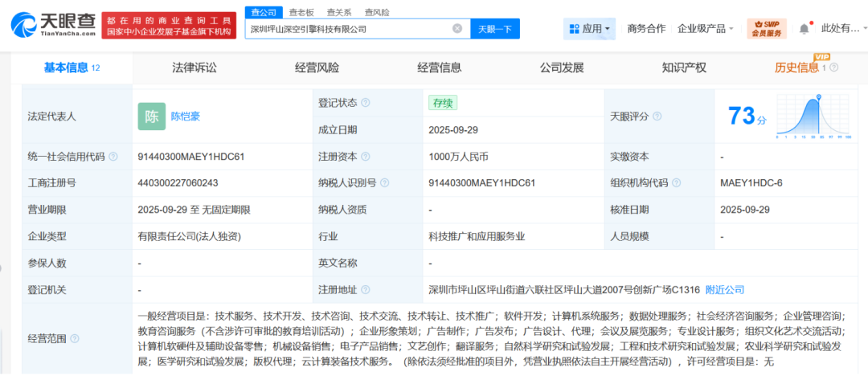
Task: Switch to 查老板 search tab
Action: click(x=300, y=11)
